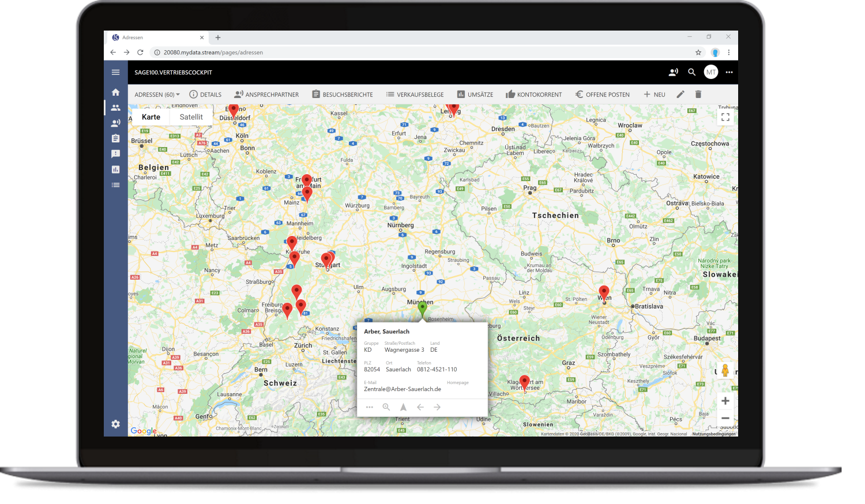Image resolution: width=865 pixels, height=504 pixels.
Task: Open settings gear in sidebar
Action: click(x=116, y=424)
